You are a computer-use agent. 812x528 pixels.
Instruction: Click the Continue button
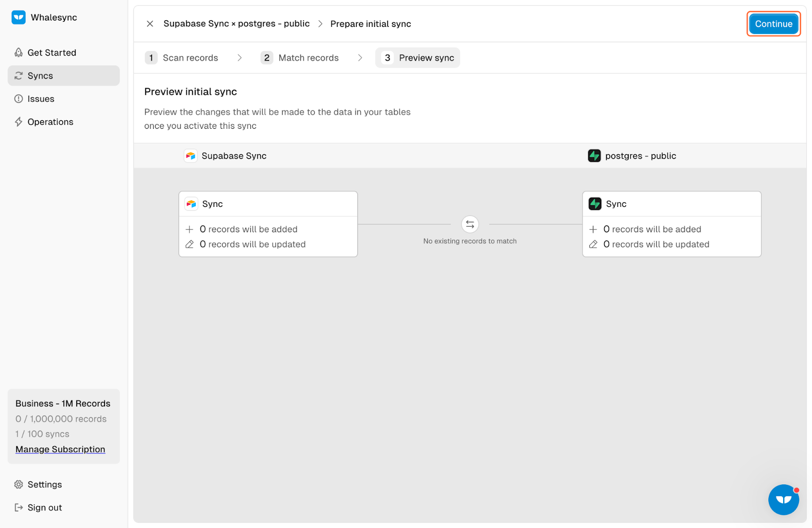coord(773,24)
